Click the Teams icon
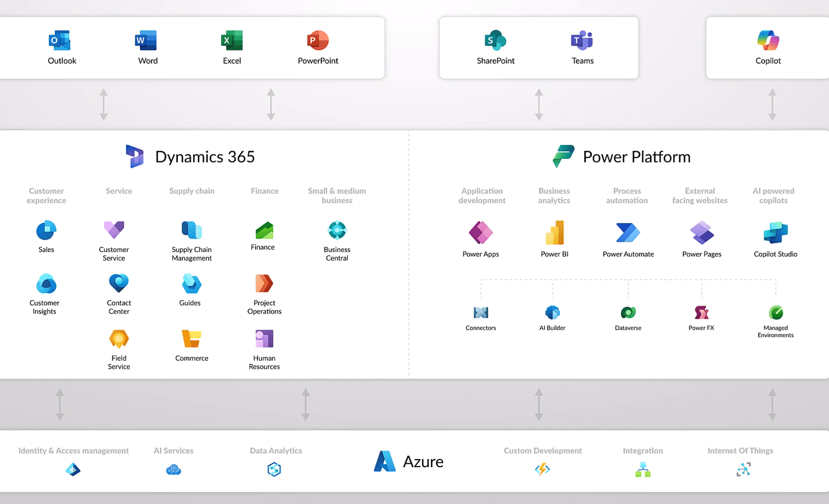 tap(582, 41)
